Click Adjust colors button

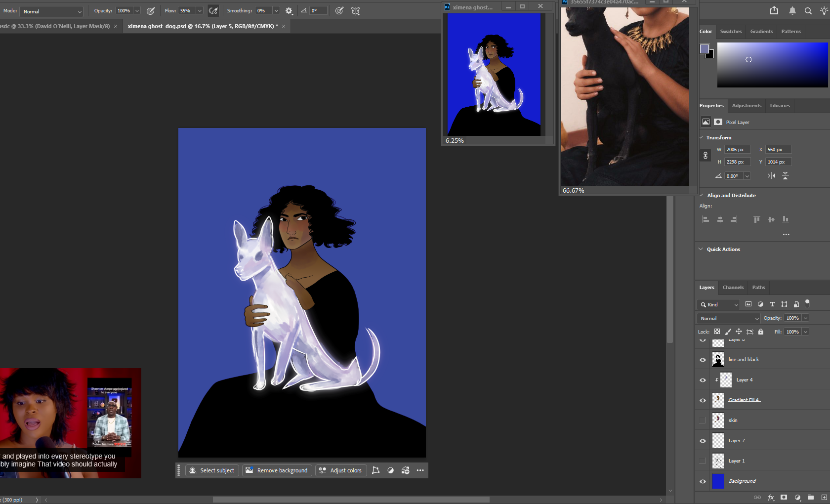(341, 470)
